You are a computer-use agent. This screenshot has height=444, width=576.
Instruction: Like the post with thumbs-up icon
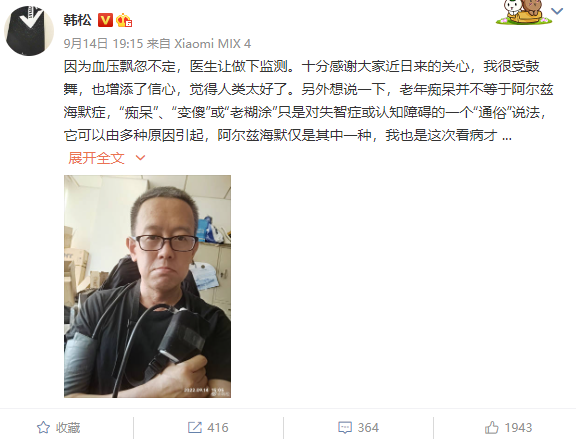pyautogui.click(x=492, y=427)
